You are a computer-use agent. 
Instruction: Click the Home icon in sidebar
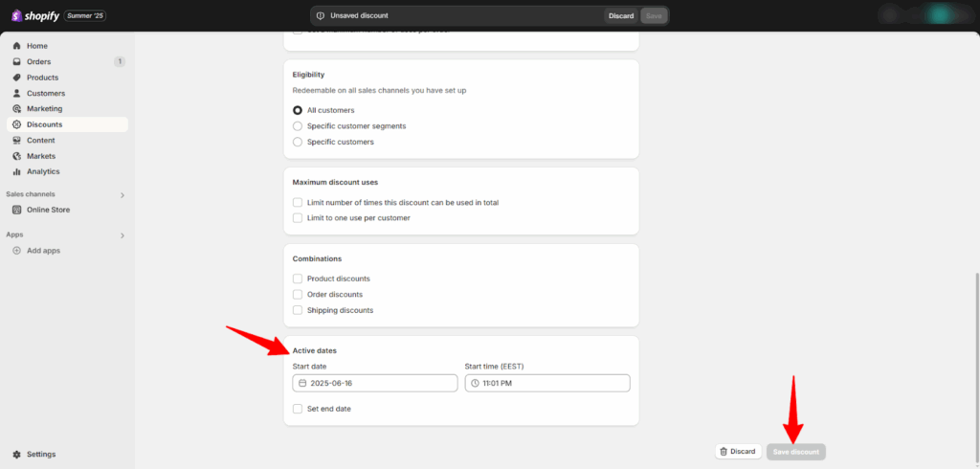pos(17,46)
